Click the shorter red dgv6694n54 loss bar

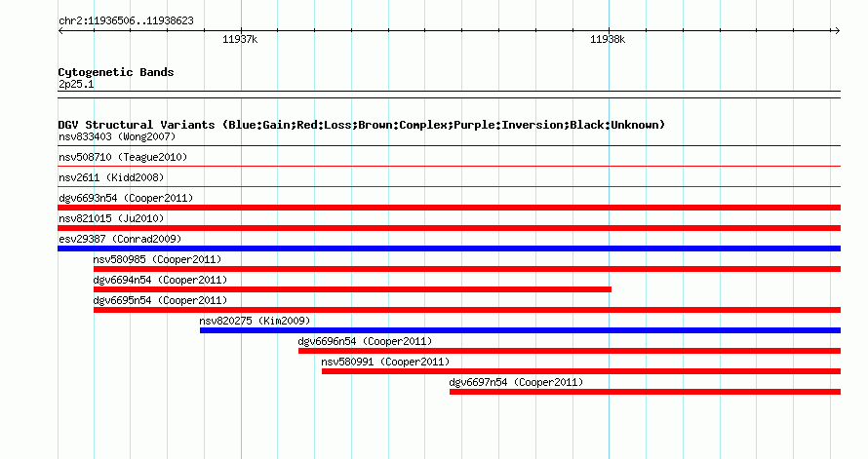353,289
